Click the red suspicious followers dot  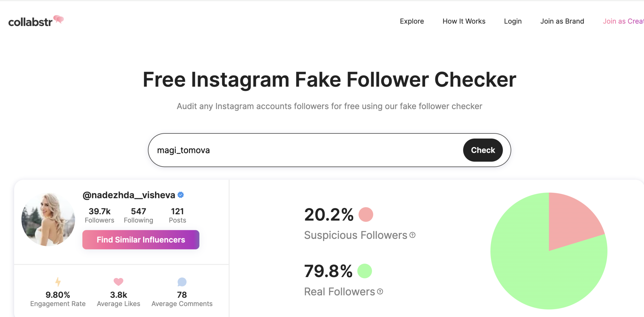click(x=366, y=215)
